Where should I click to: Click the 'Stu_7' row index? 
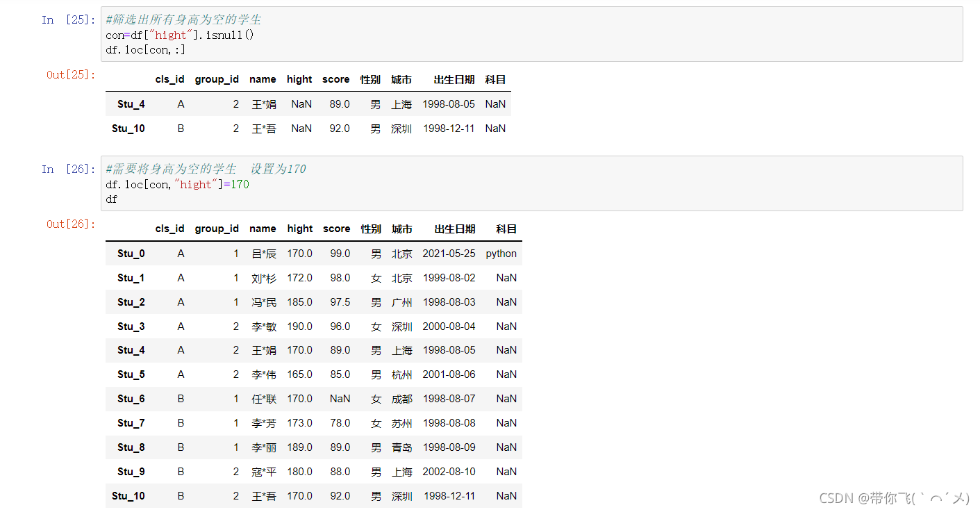[131, 423]
